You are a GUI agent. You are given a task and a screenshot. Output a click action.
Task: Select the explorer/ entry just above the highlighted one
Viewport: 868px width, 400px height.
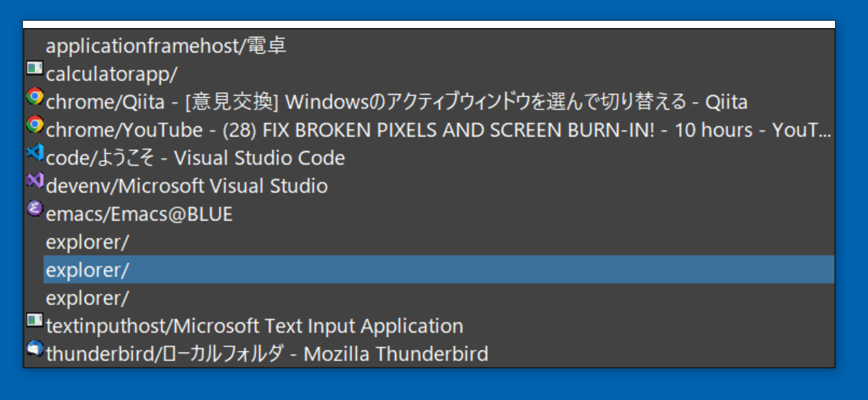click(87, 242)
